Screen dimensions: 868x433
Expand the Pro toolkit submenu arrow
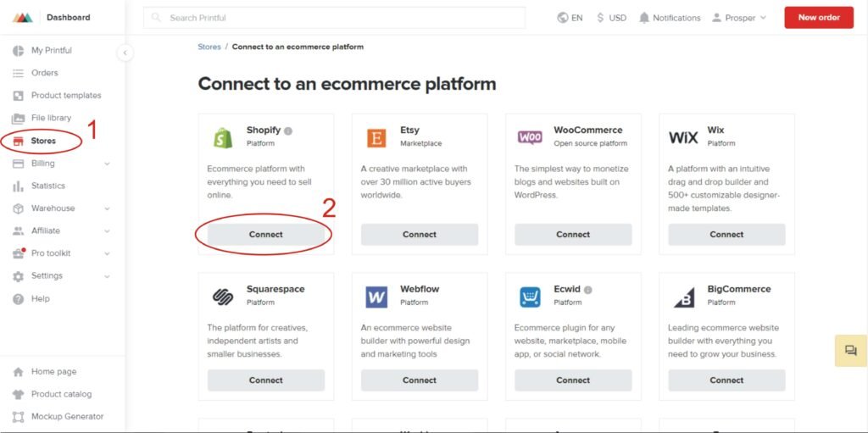coord(107,253)
